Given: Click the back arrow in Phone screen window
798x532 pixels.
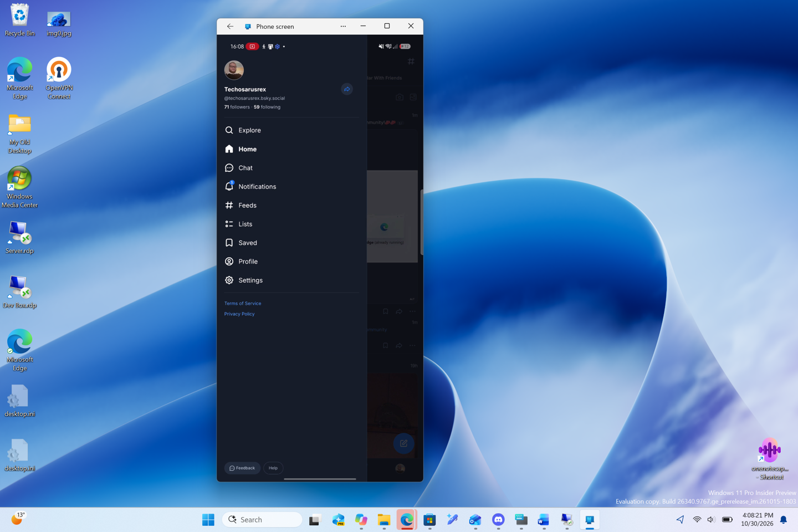Looking at the screenshot, I should coord(230,26).
